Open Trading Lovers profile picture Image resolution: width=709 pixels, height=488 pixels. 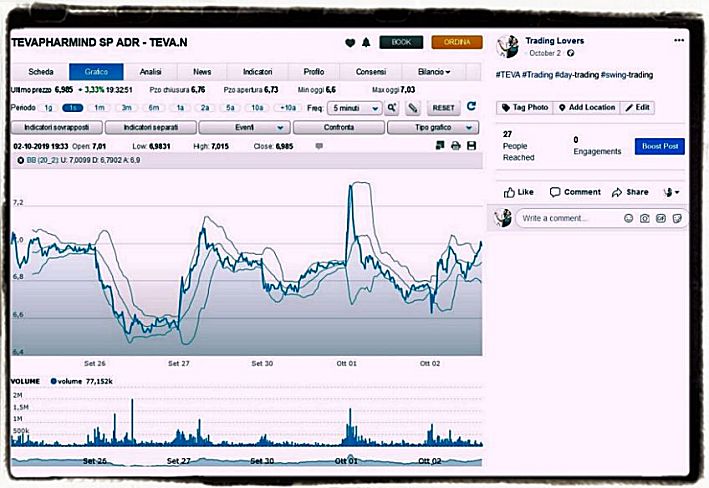(x=507, y=47)
